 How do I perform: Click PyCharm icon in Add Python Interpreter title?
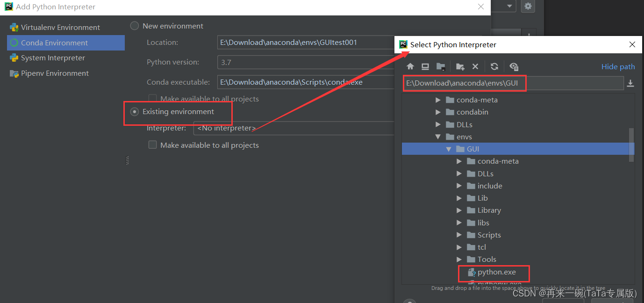pos(8,7)
